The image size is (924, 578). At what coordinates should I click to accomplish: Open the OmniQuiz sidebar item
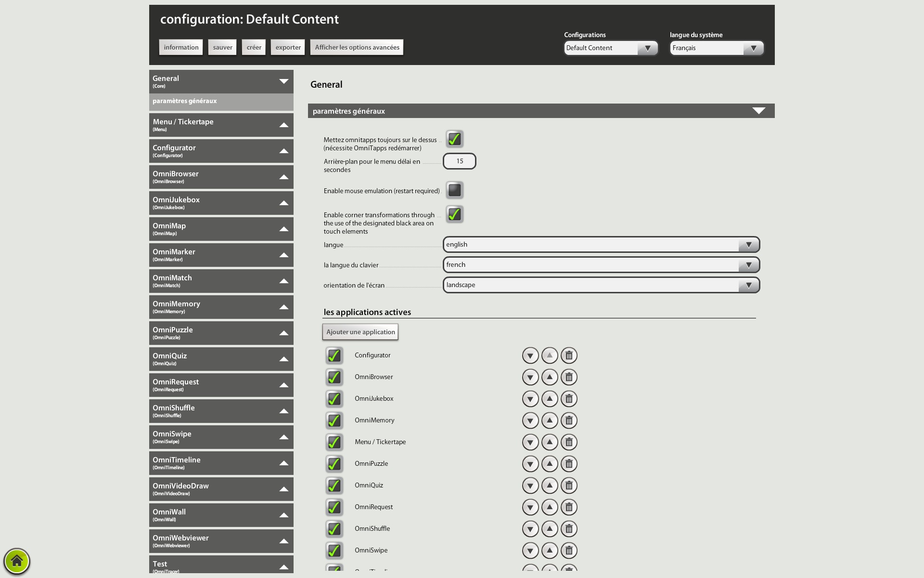pos(221,359)
